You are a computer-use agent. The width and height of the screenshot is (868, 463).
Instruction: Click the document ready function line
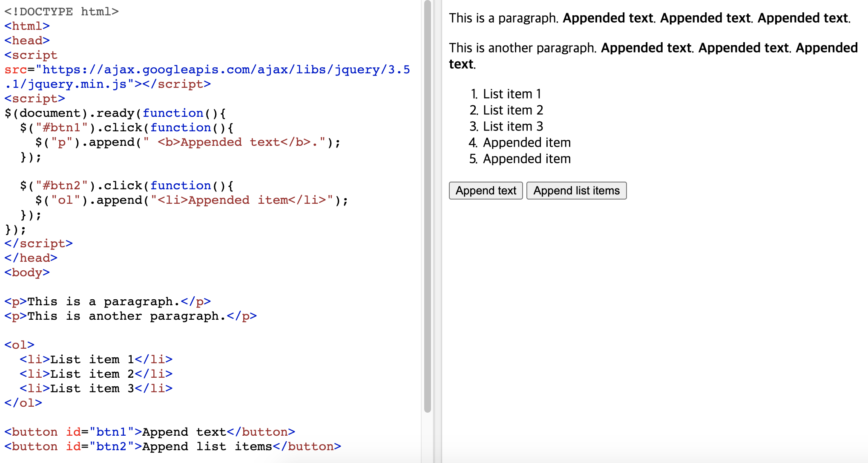coord(115,113)
